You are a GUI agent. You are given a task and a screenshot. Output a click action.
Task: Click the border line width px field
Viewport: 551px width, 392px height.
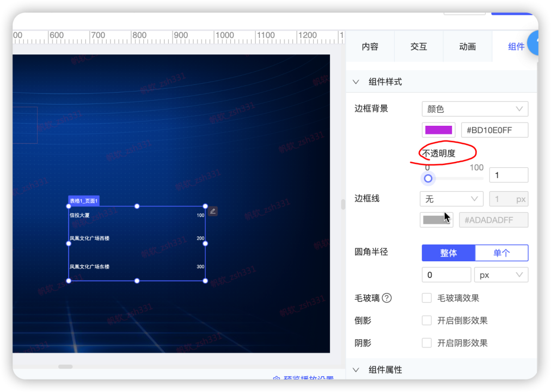tap(509, 199)
